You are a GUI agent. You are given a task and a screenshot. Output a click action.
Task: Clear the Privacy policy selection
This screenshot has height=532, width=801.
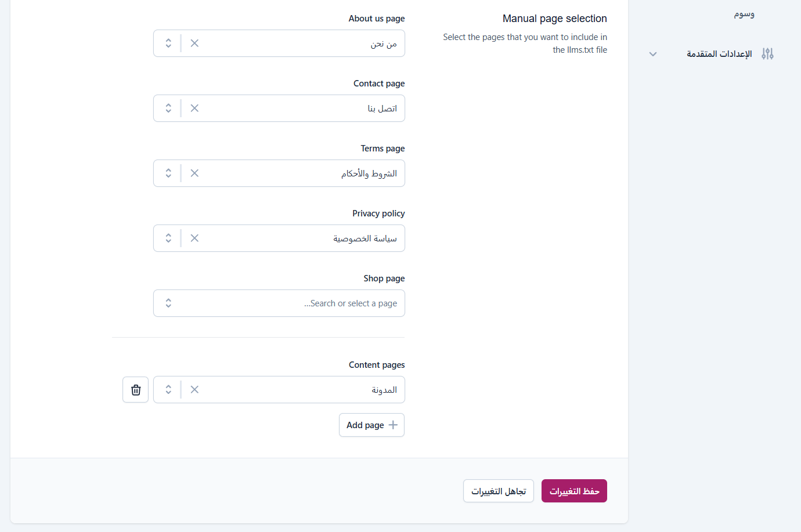[x=194, y=238]
